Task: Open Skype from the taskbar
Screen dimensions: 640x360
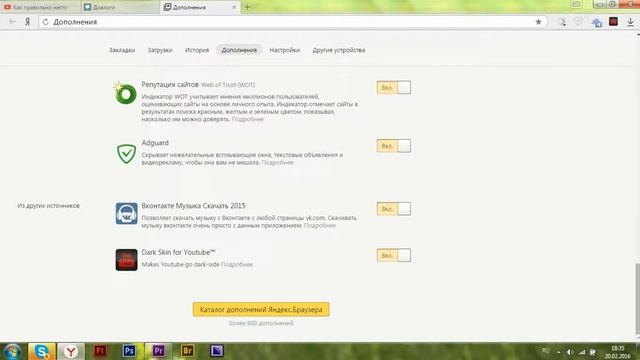Action: coord(42,351)
